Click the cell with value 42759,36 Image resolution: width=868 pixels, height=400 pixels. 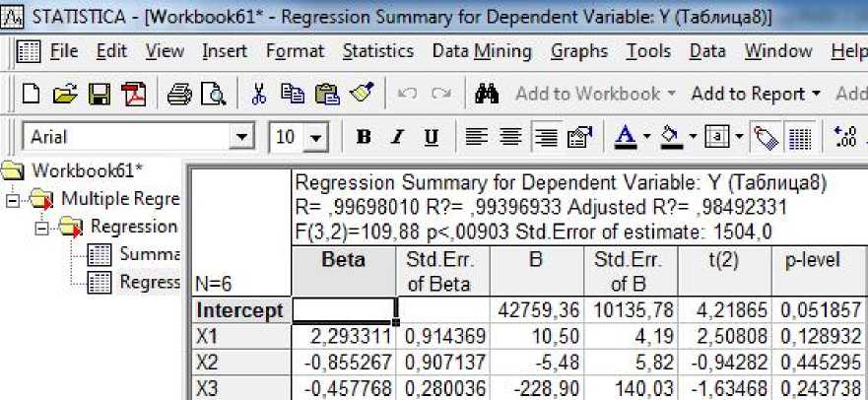pos(538,310)
